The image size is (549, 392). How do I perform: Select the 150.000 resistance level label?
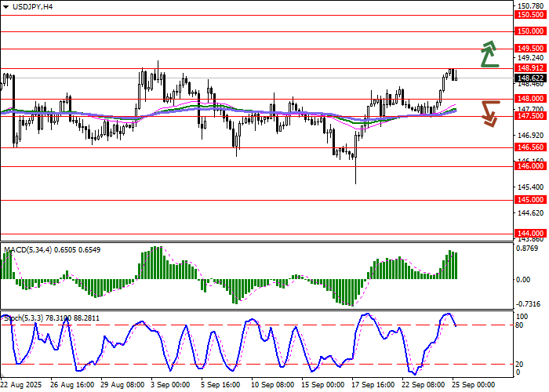pos(530,31)
